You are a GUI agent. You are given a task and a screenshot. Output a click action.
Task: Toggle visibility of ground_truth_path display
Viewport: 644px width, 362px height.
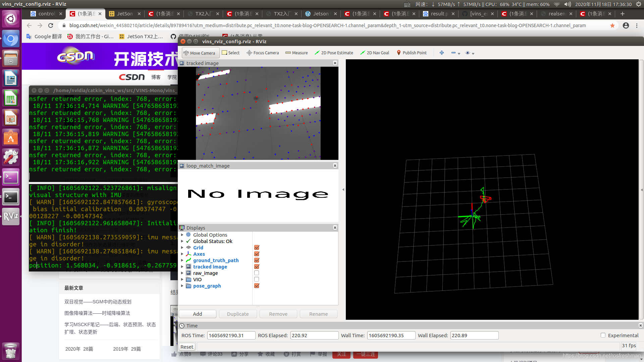tap(256, 260)
